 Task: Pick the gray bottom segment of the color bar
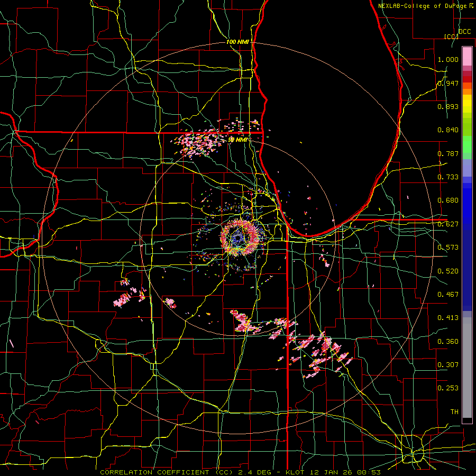pyautogui.click(x=467, y=368)
